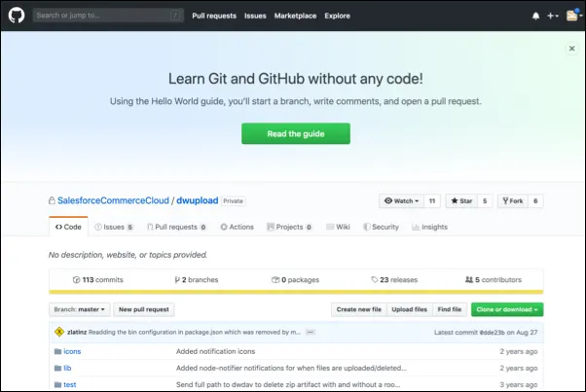Click the yellow language bar

click(x=296, y=292)
